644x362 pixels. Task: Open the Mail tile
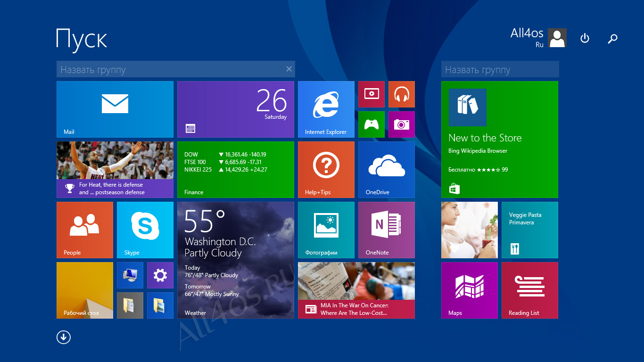click(115, 109)
